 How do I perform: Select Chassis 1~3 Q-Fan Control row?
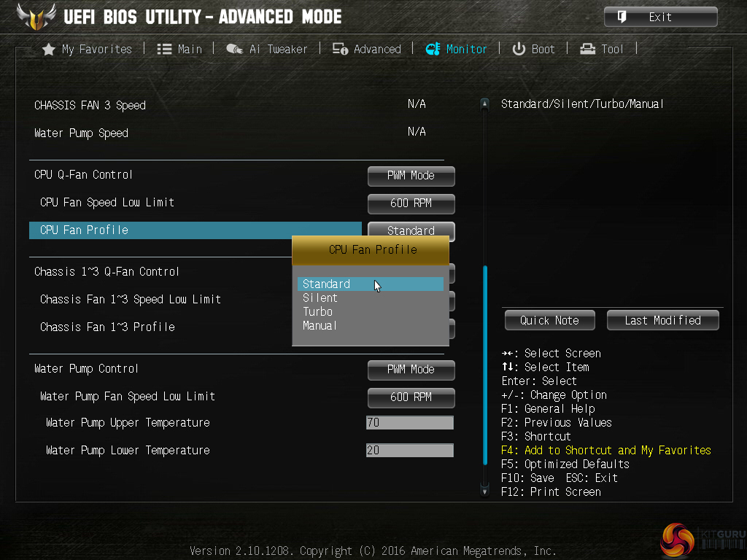click(x=107, y=272)
